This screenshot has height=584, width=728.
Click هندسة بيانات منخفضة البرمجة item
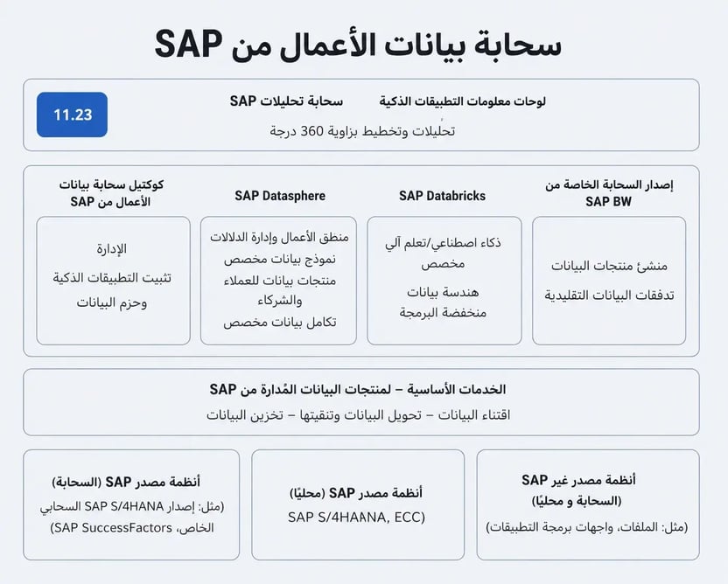443,302
